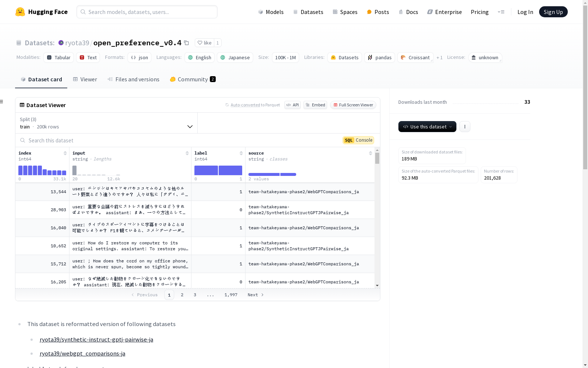Click the sort icon on index column
Viewport: 588px width, 368px height.
point(65,153)
